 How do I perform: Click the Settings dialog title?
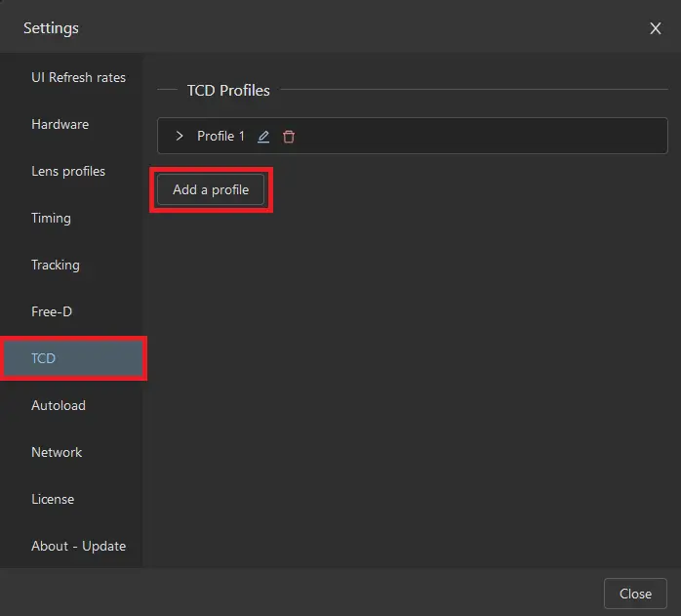tap(51, 28)
